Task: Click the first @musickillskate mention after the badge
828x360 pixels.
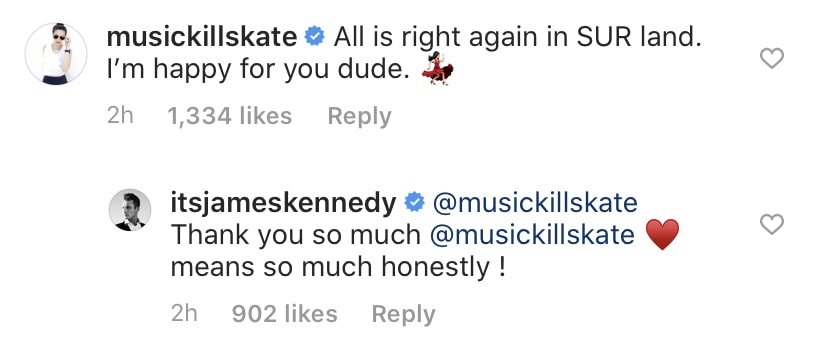Action: 535,203
